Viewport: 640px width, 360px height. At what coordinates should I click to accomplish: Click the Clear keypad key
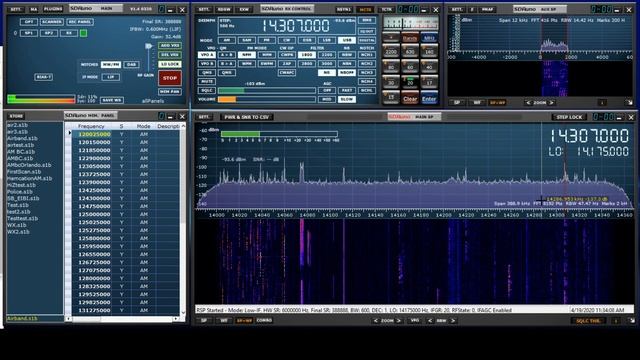click(410, 98)
